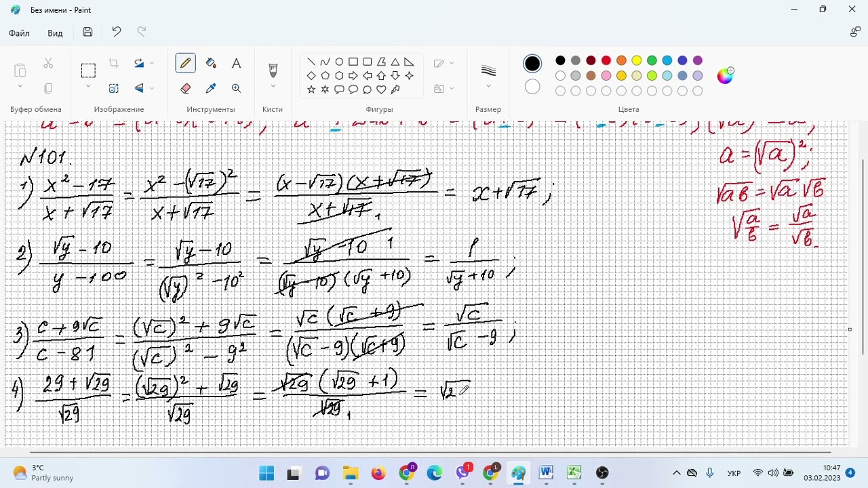This screenshot has height=488, width=868.
Task: Pick the orange color swatch
Action: (x=621, y=60)
